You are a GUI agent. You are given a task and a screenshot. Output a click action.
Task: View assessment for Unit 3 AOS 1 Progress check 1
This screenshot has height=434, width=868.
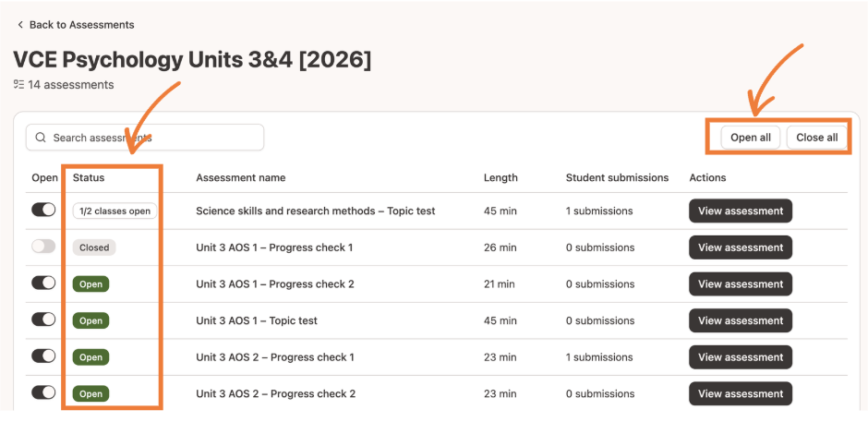[x=741, y=247]
